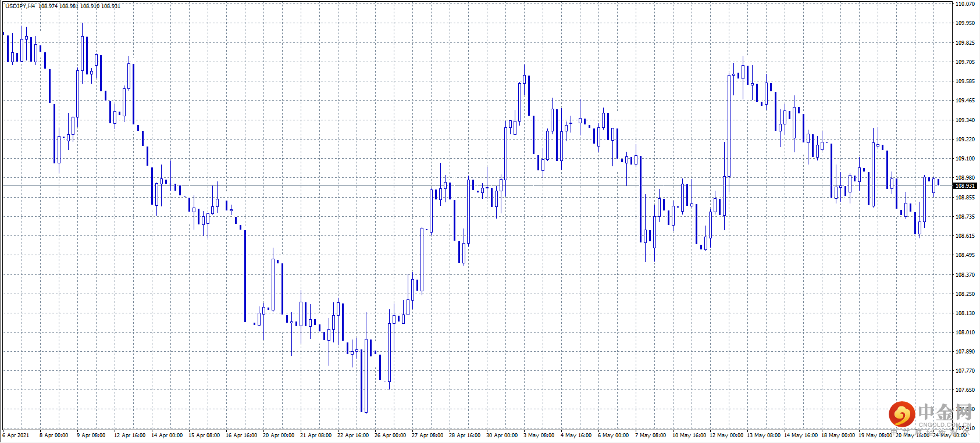Viewport: 980px width, 443px height.
Task: Click the 107.650 price axis label
Action: pyautogui.click(x=965, y=390)
